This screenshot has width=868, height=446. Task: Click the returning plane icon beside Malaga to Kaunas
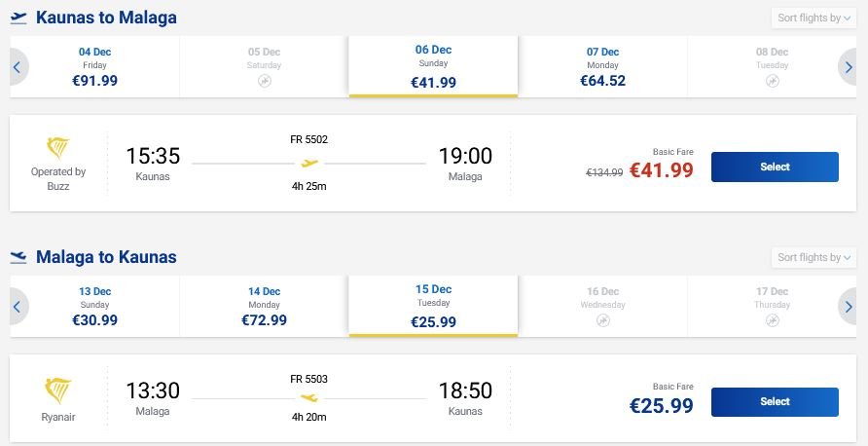pos(18,257)
